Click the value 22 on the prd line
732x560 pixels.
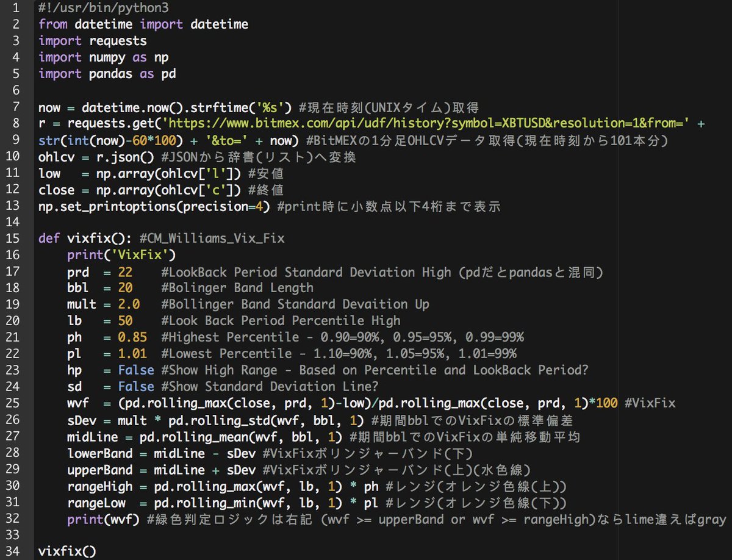click(126, 271)
